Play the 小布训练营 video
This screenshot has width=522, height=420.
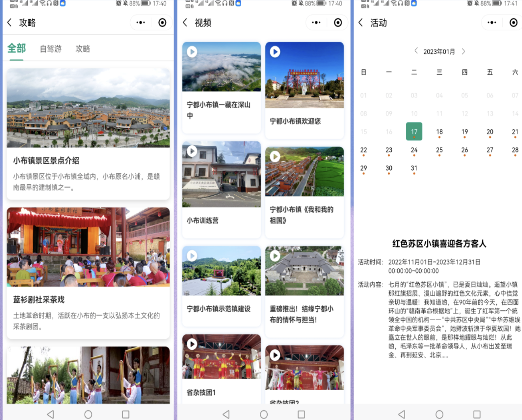pyautogui.click(x=192, y=151)
